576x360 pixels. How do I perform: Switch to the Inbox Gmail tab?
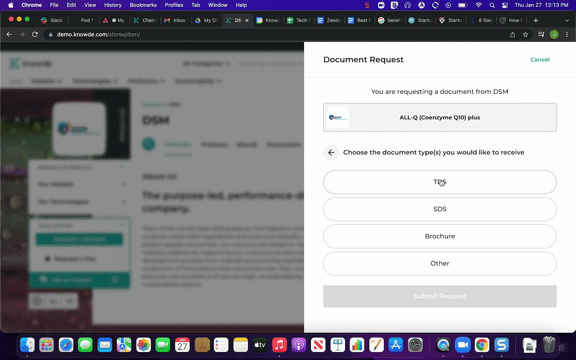tap(175, 20)
